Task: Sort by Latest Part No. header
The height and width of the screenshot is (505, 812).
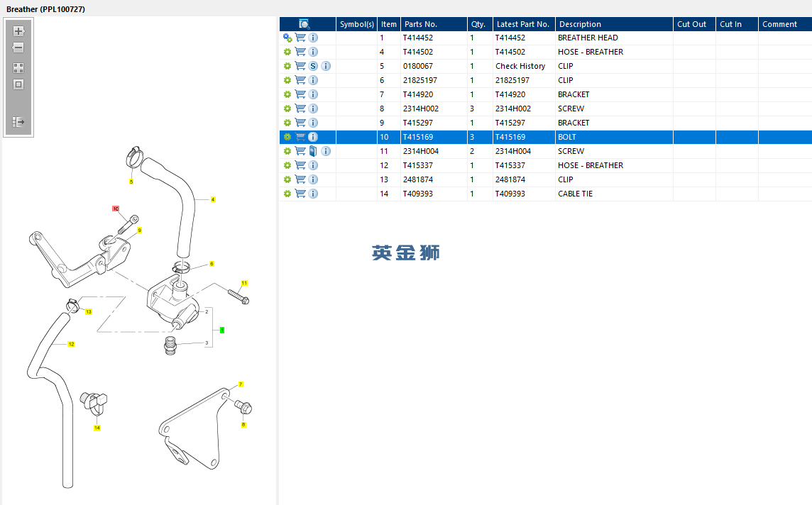Action: (524, 24)
